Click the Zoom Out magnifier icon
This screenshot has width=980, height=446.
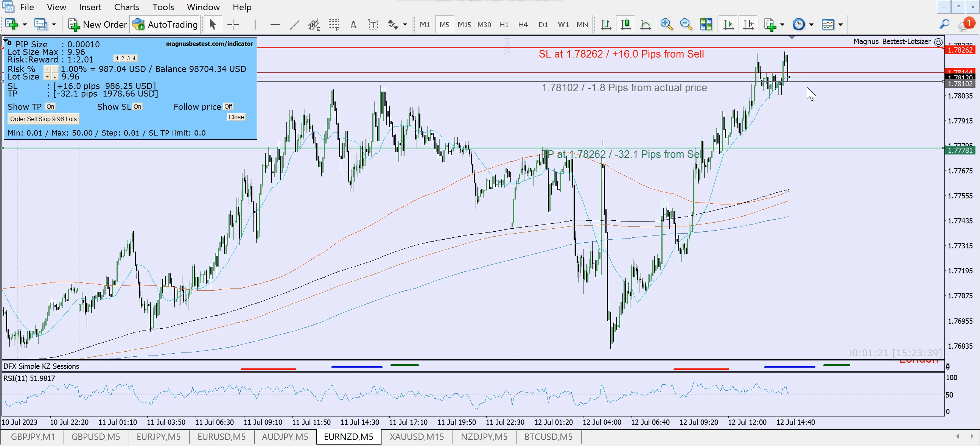click(686, 25)
